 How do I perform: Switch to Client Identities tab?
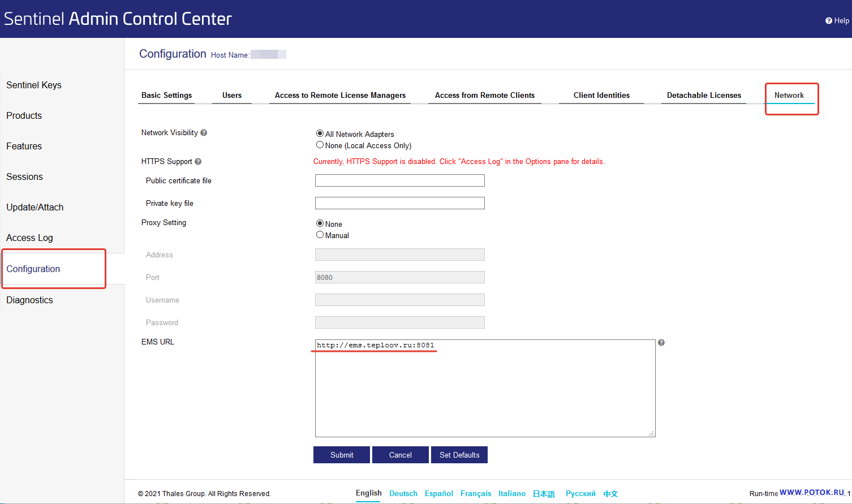[x=601, y=95]
